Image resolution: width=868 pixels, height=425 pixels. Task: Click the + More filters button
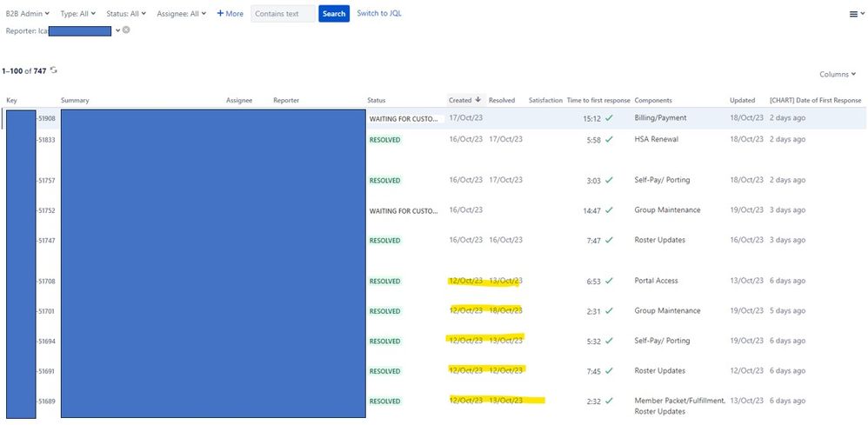(x=230, y=13)
